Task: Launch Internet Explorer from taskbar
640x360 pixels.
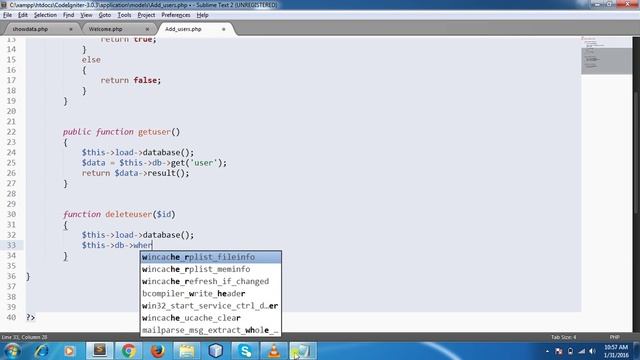Action: (x=41, y=351)
